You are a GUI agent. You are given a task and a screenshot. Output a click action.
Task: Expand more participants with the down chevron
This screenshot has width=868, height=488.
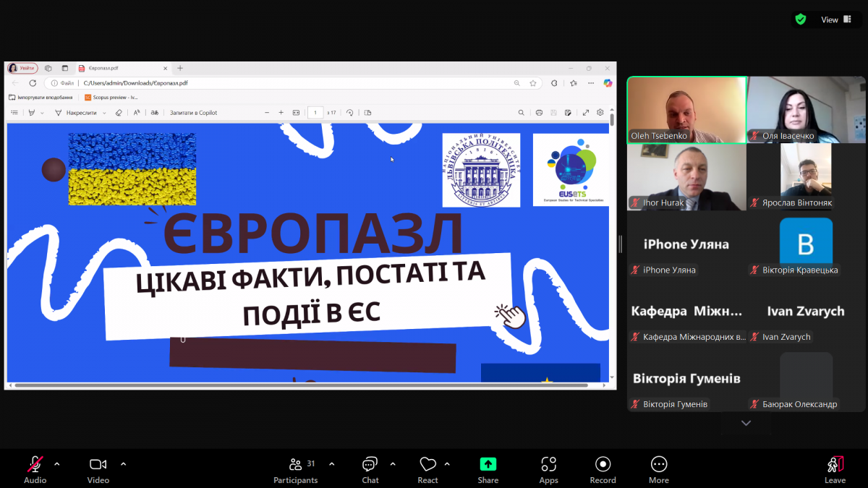click(x=745, y=422)
